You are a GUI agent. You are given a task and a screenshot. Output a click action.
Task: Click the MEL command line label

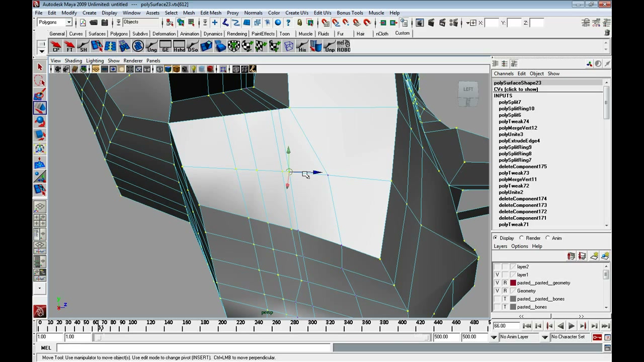point(46,348)
